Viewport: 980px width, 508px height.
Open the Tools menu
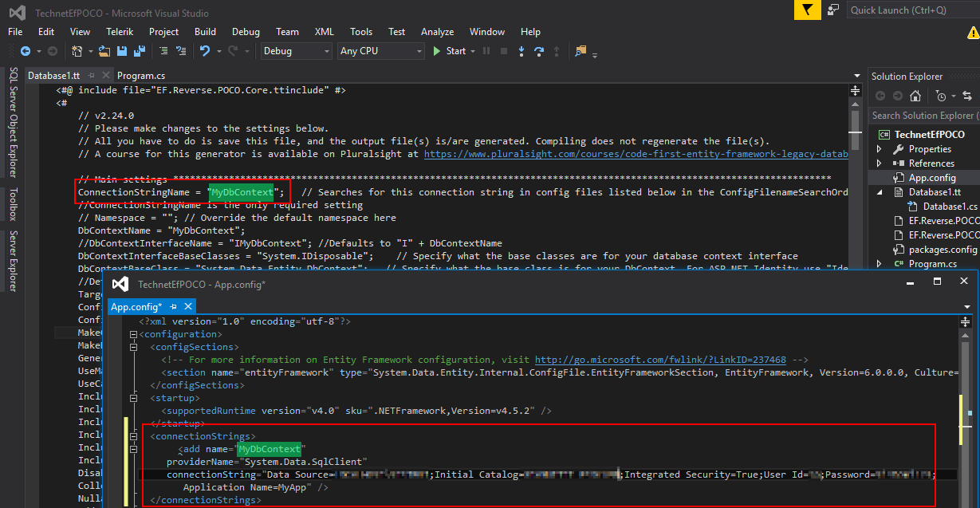(x=361, y=32)
